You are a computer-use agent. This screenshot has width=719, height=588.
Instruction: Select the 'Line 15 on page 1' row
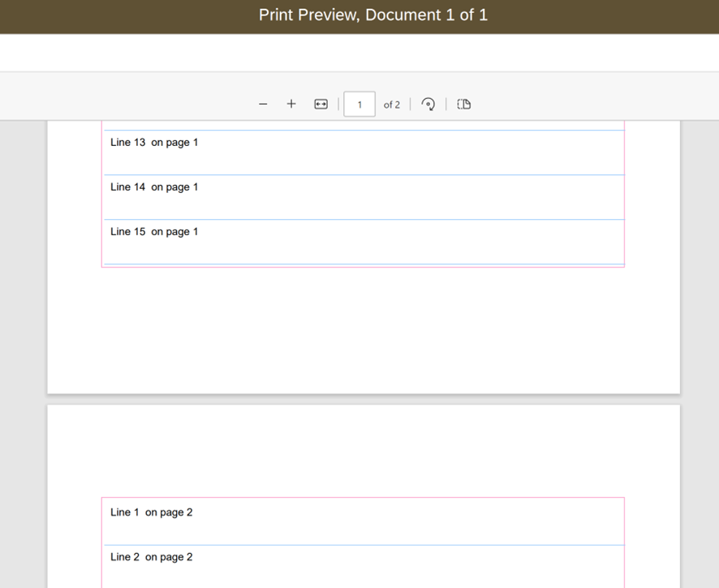click(x=154, y=231)
